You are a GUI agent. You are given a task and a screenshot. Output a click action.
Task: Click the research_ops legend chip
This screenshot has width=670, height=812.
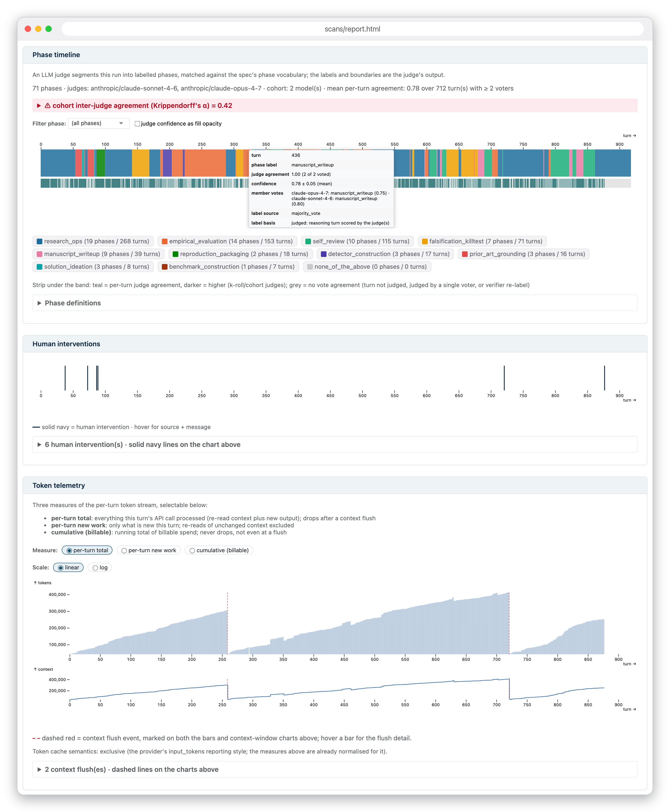click(x=93, y=241)
